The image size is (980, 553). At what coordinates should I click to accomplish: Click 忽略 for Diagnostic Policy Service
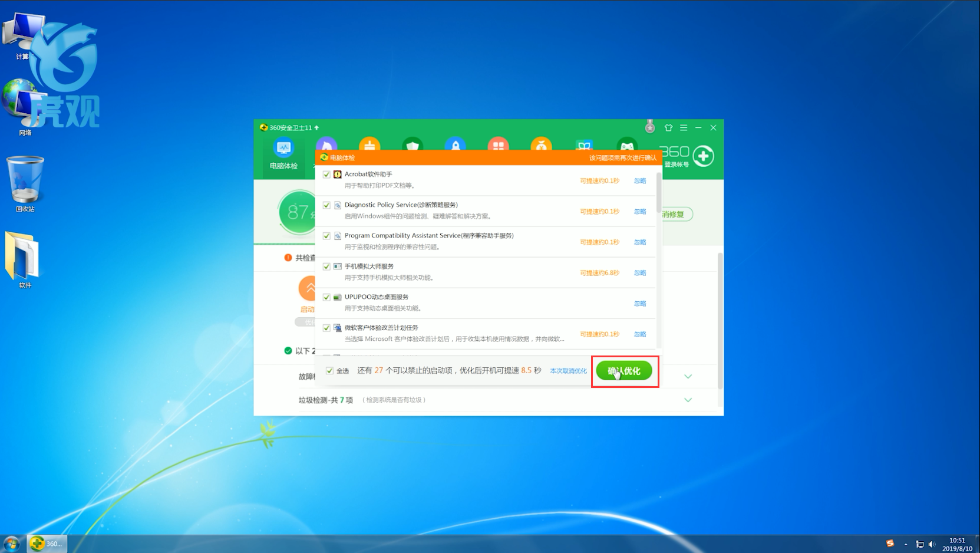pos(640,212)
